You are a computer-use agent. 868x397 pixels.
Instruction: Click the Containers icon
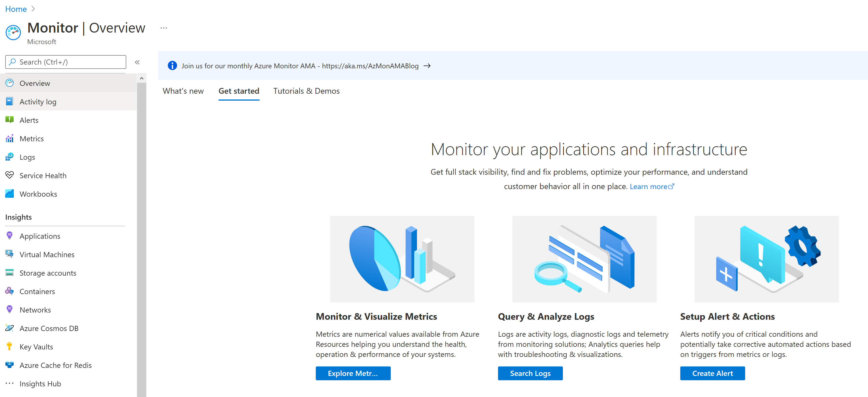tap(10, 291)
